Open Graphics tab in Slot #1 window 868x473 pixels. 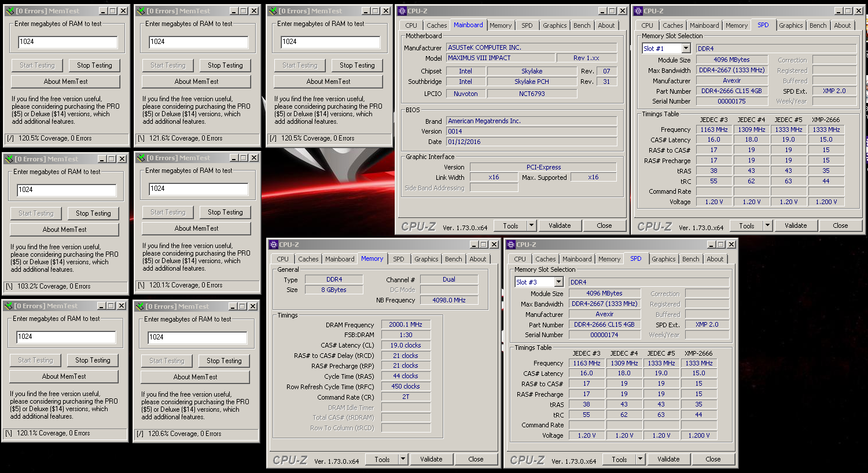pos(791,25)
